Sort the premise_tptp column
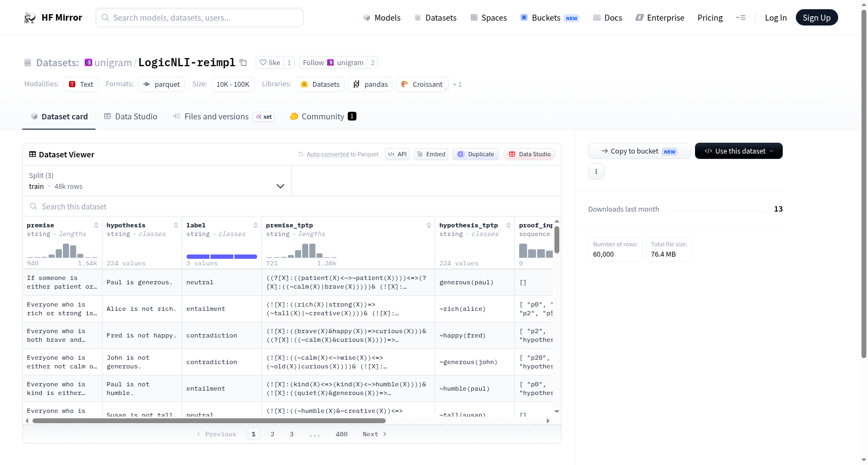 [429, 225]
